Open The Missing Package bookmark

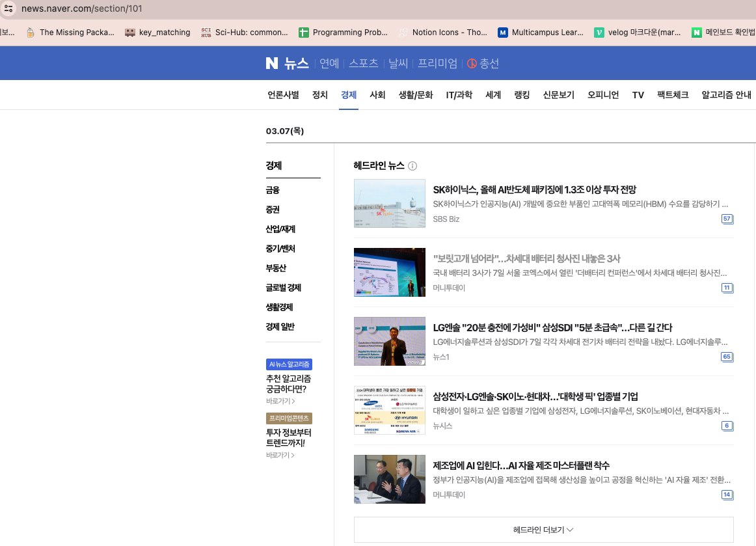click(70, 33)
